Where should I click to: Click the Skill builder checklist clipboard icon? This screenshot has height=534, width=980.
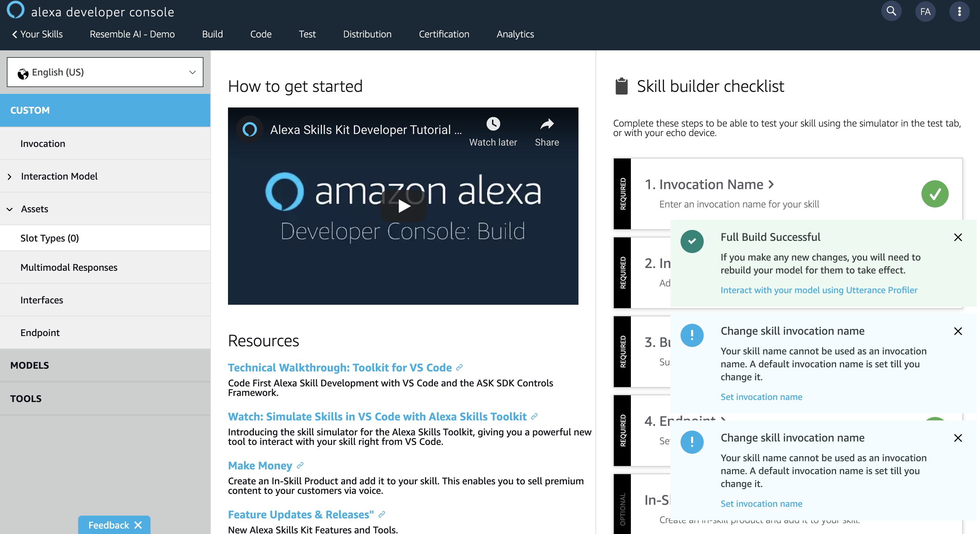point(621,86)
